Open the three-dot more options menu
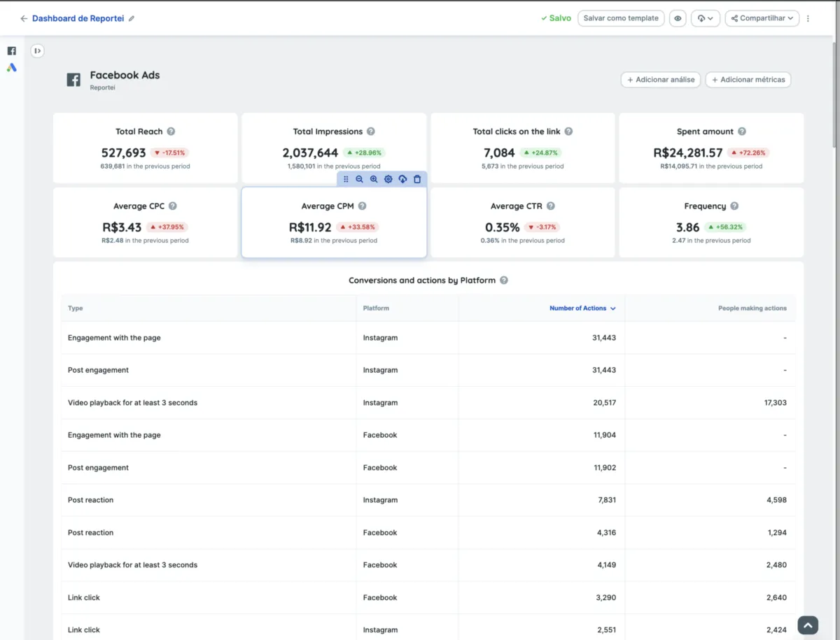Viewport: 840px width, 640px height. [x=808, y=19]
